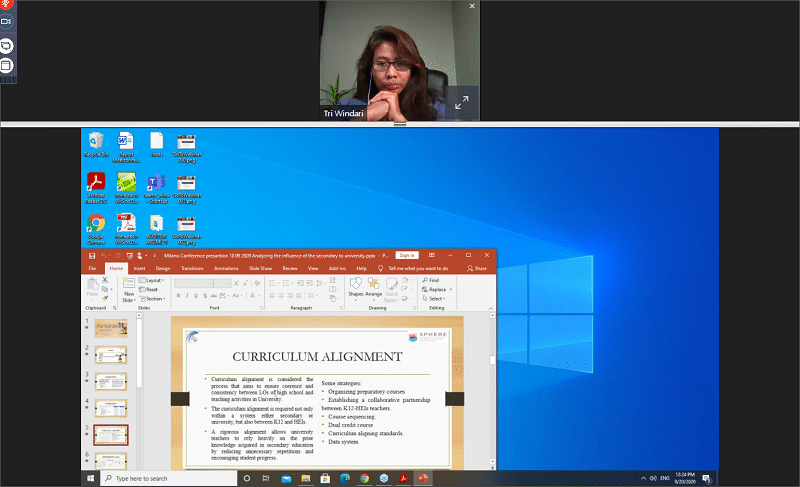Open Acrobat Reader DC desktop shortcut

pyautogui.click(x=96, y=184)
